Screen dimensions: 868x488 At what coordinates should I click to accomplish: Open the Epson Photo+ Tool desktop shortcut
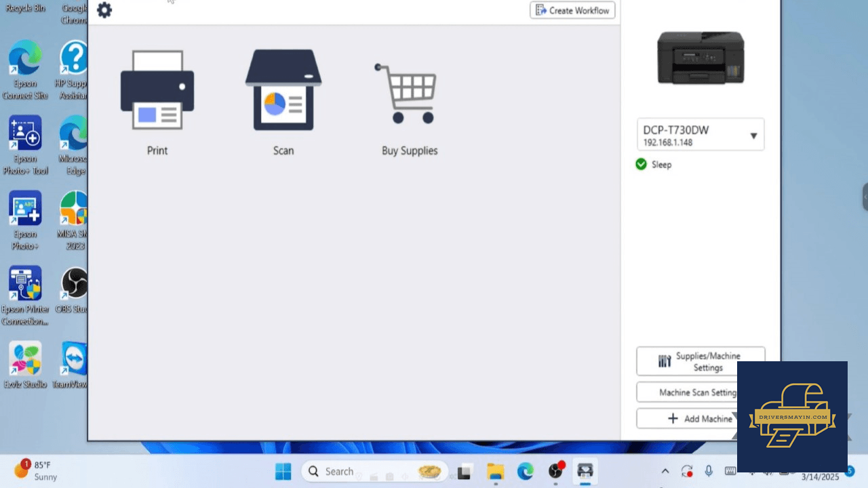tap(25, 145)
